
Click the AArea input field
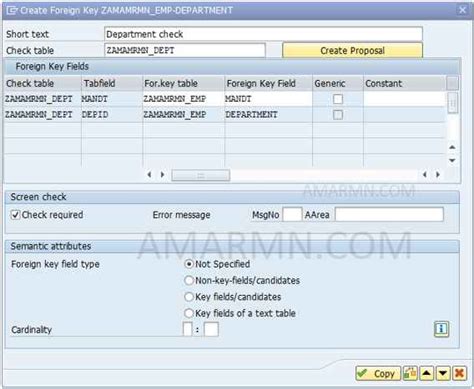389,215
